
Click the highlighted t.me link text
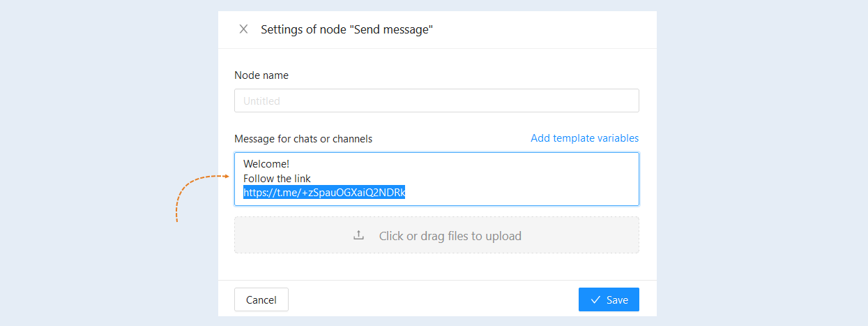(x=324, y=193)
